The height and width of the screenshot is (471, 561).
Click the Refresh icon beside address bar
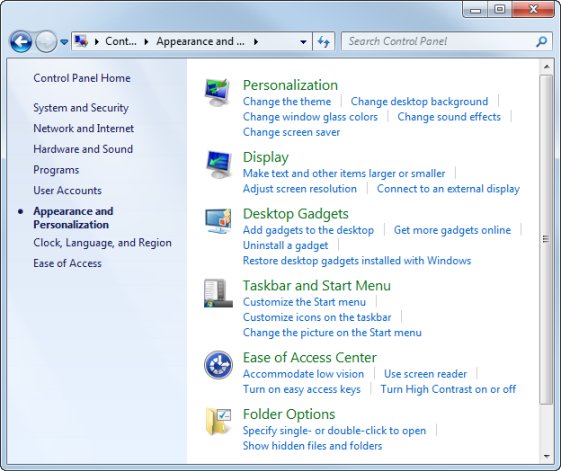click(x=324, y=42)
